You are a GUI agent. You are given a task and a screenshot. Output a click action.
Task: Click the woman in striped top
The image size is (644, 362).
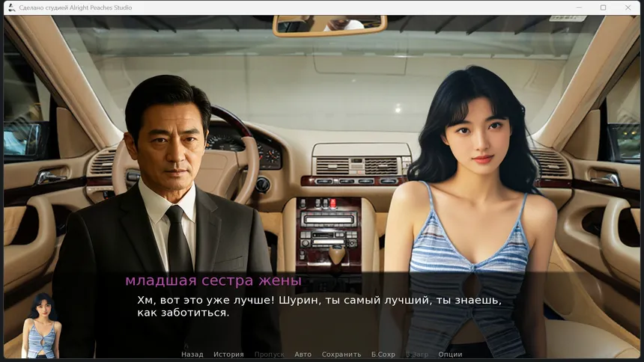click(x=473, y=213)
